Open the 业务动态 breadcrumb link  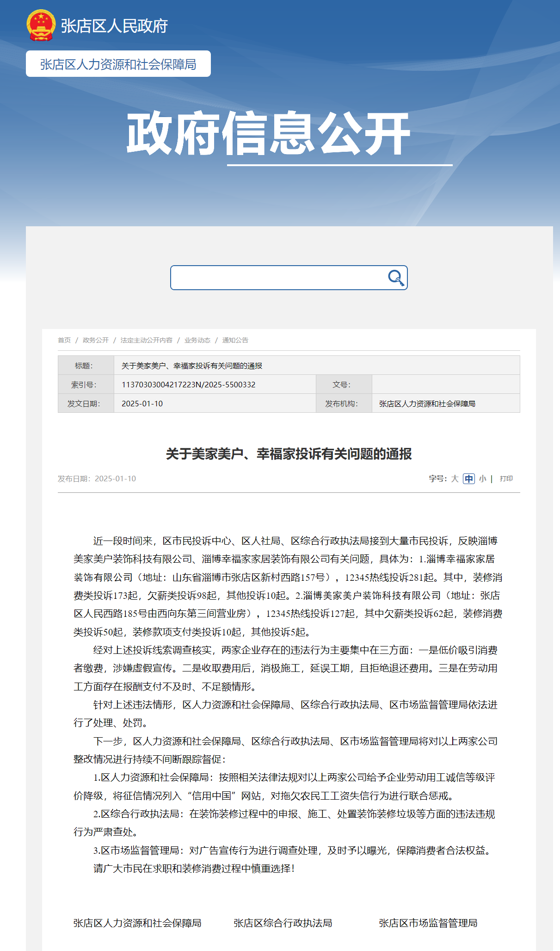[x=197, y=340]
